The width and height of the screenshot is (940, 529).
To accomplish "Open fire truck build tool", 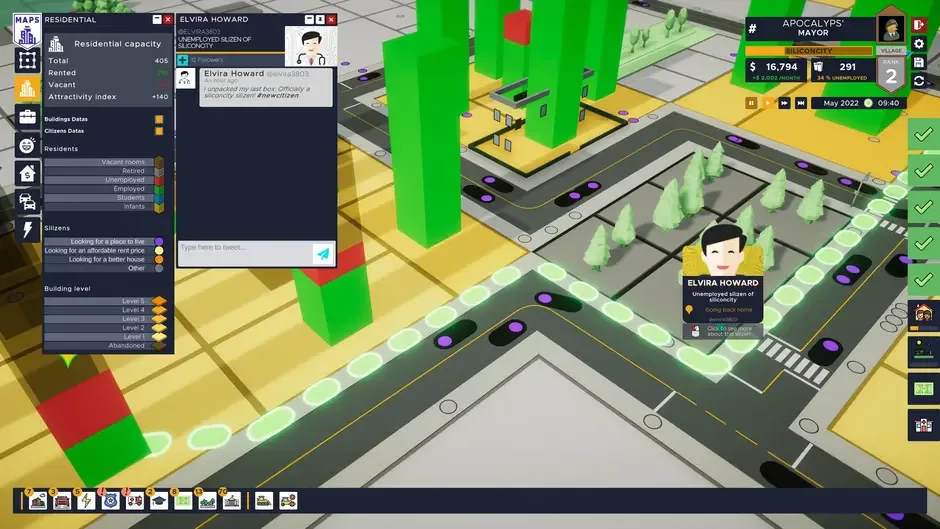I will [x=135, y=501].
